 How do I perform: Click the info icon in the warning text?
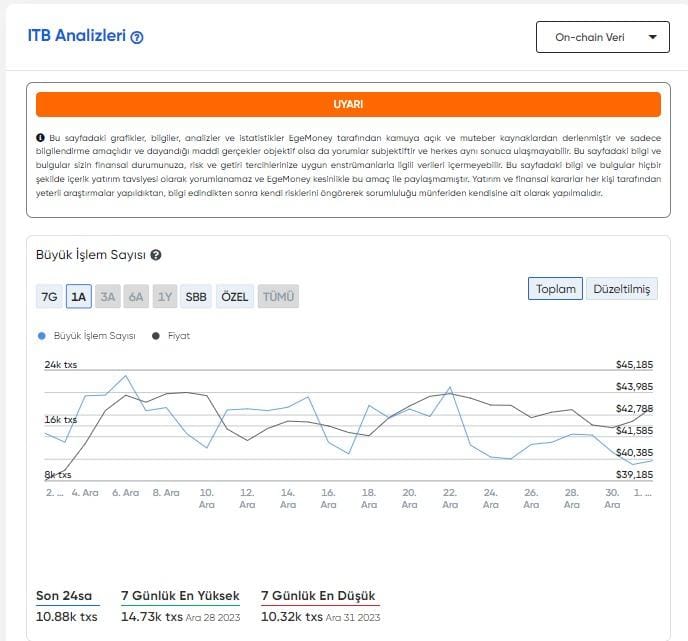click(x=40, y=137)
